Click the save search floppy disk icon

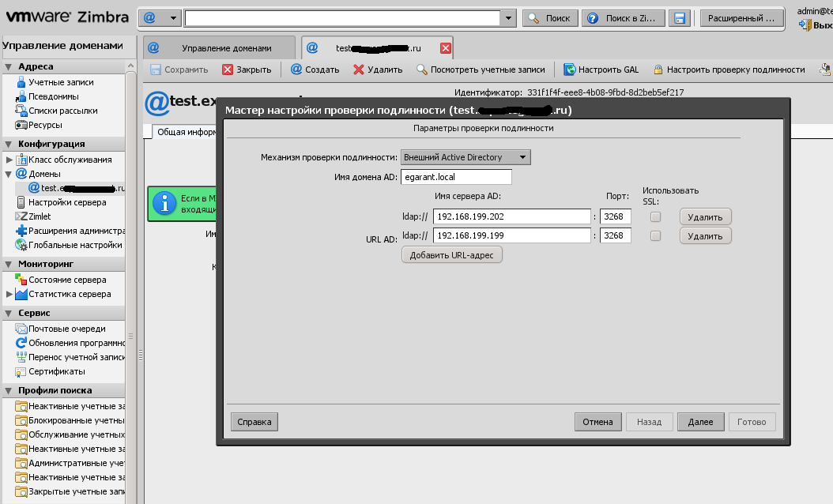[x=678, y=17]
